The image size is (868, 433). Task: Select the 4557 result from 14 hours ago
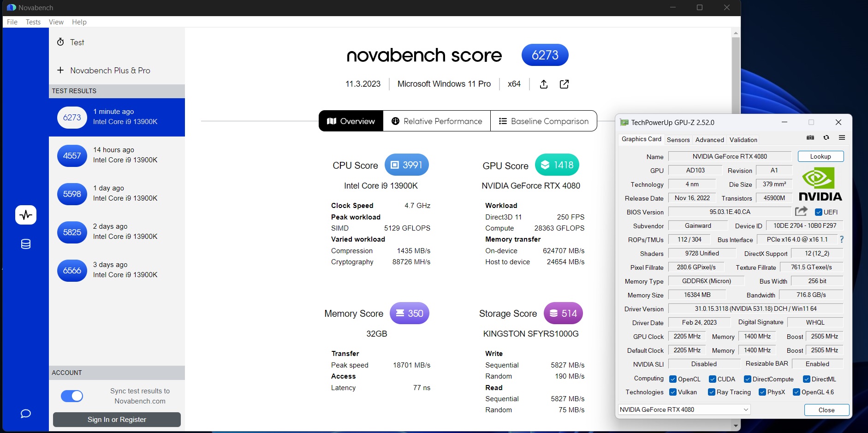pos(117,155)
